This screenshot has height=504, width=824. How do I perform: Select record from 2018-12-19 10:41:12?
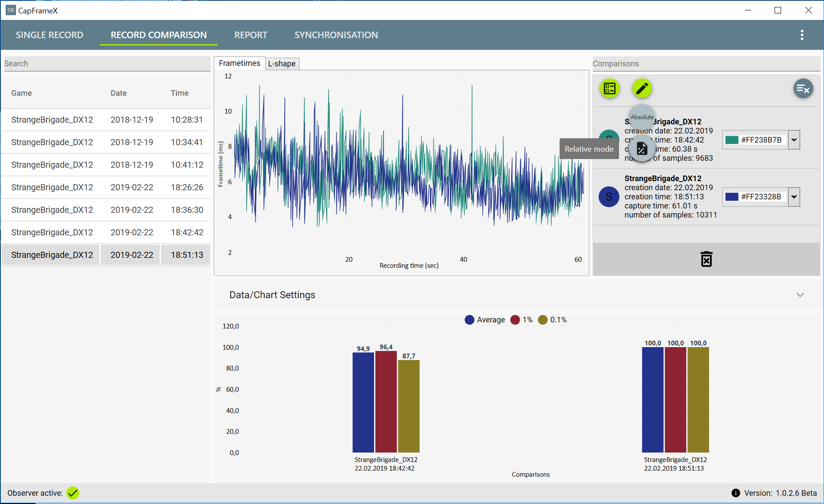106,165
